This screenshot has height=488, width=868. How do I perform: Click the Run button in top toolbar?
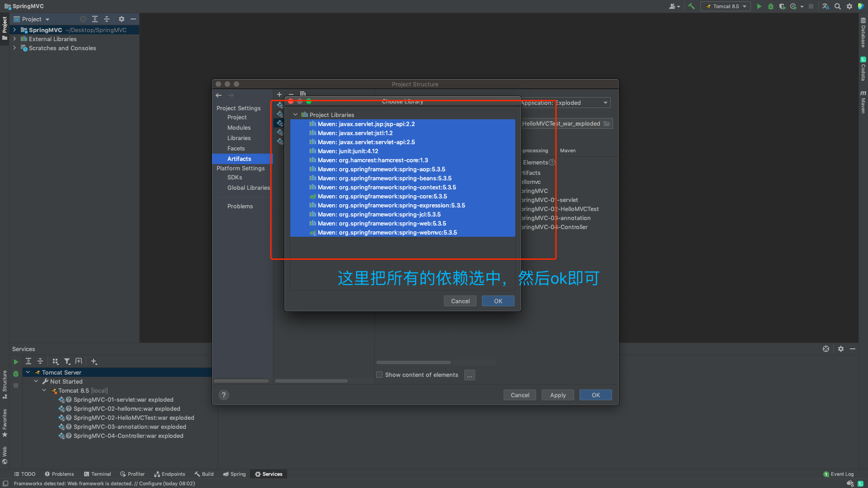(759, 6)
